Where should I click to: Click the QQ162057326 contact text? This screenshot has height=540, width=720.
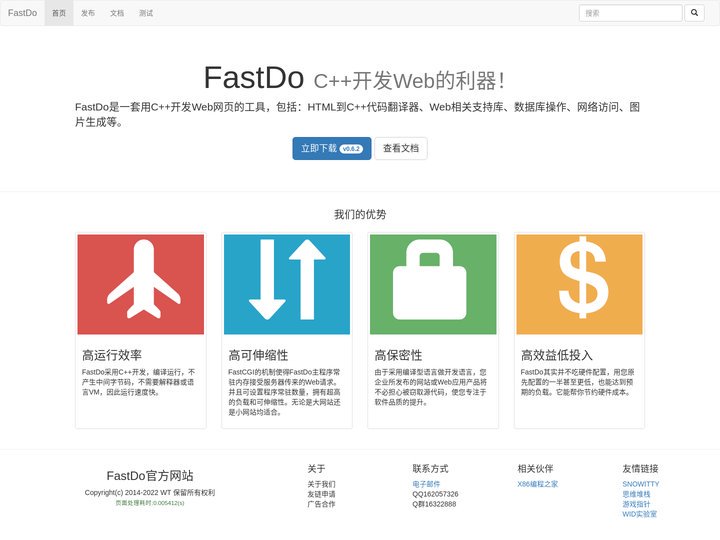(435, 494)
